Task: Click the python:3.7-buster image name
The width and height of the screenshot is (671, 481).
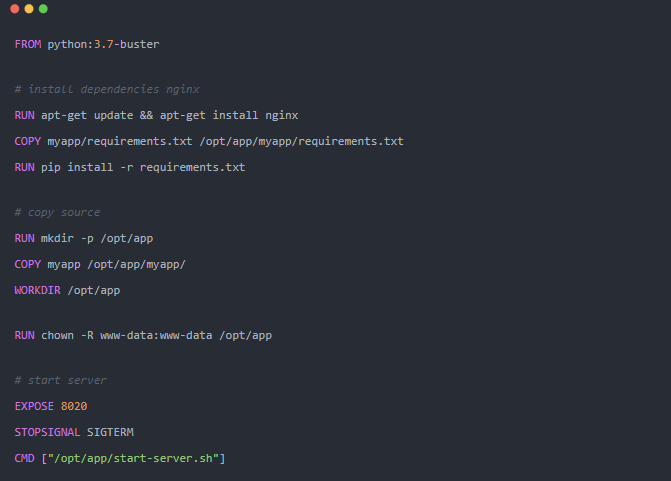Action: [x=103, y=45]
